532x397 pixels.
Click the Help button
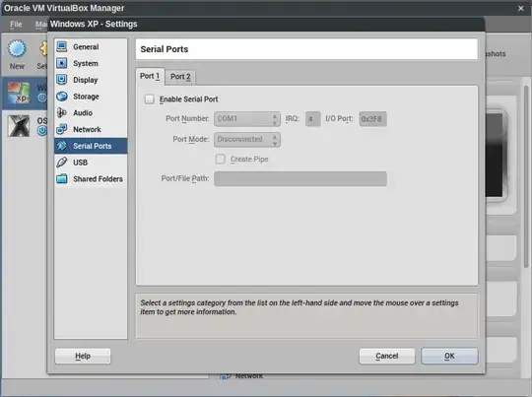coord(83,356)
